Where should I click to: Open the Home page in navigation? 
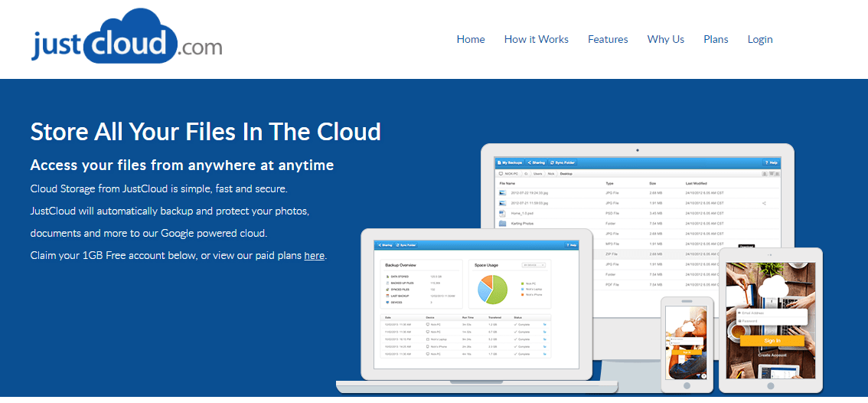click(x=471, y=39)
